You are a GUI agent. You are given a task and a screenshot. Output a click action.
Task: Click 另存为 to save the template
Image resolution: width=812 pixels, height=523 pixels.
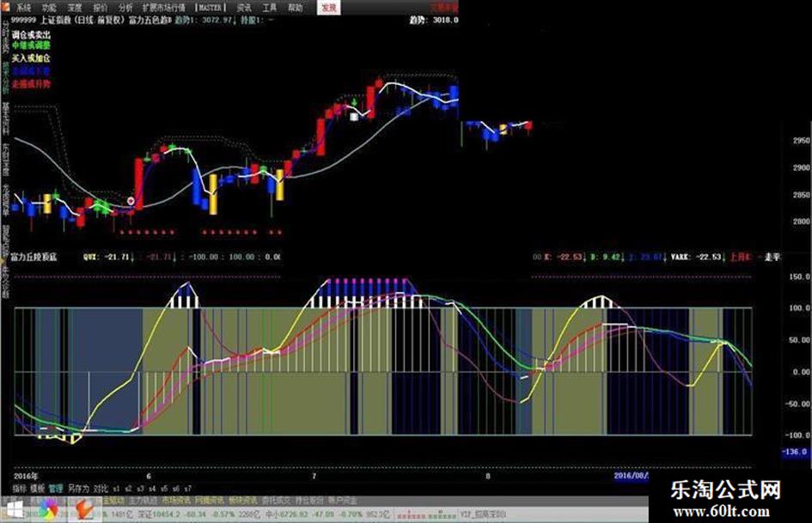(x=78, y=489)
